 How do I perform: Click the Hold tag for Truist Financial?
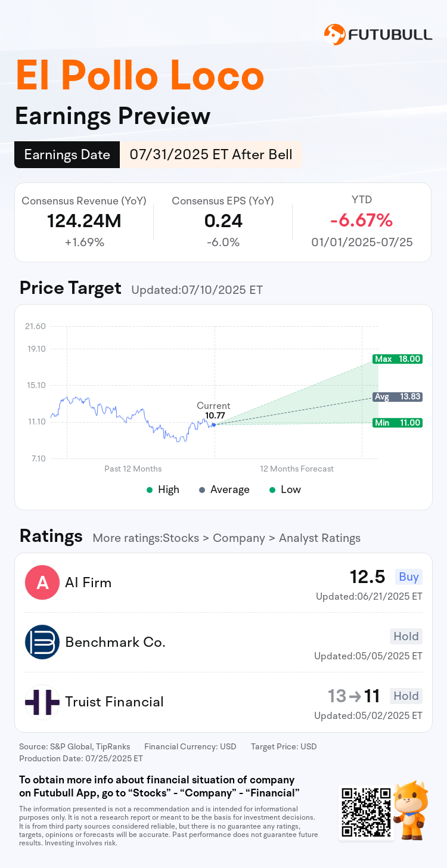tap(406, 696)
